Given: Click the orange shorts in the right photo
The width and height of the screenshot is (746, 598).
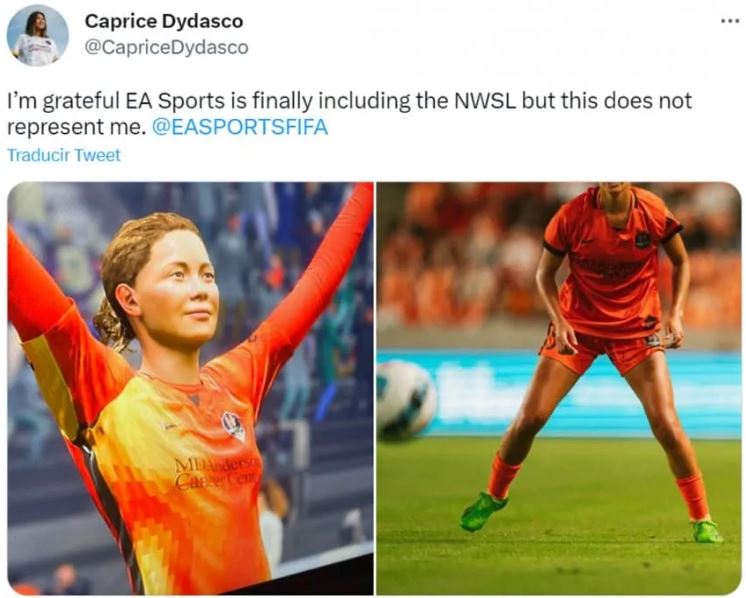Looking at the screenshot, I should (x=604, y=351).
